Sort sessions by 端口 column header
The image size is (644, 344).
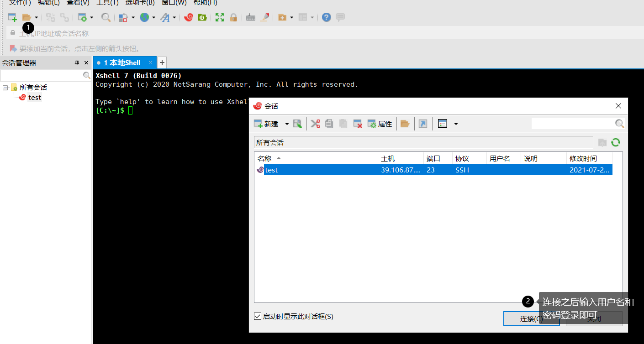click(x=438, y=158)
